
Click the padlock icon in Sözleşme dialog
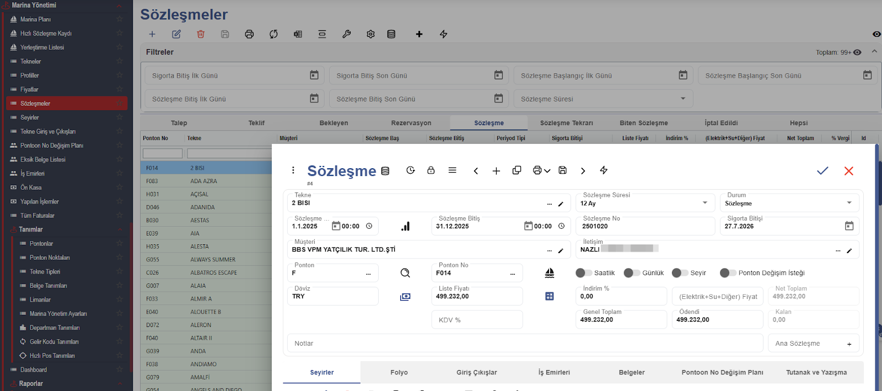(x=431, y=170)
